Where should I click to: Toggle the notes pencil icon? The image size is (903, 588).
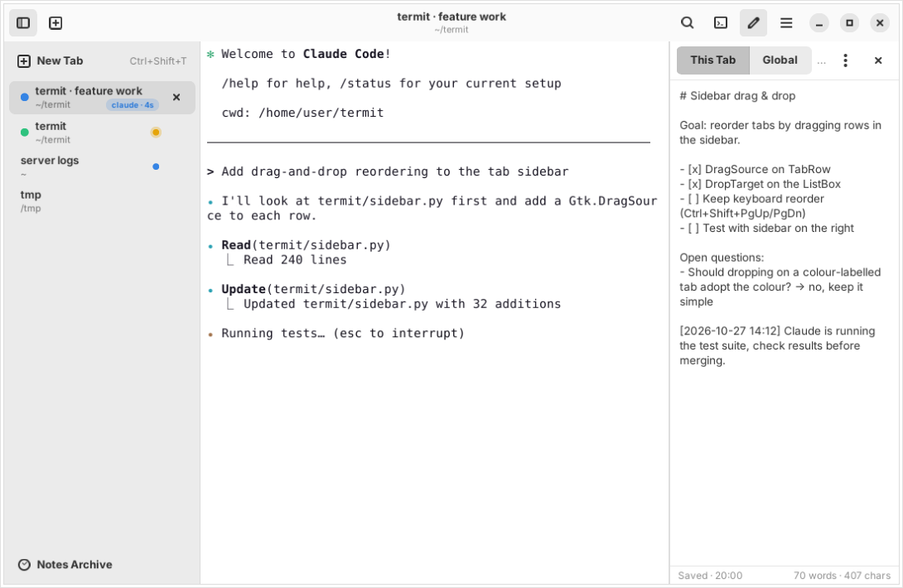(753, 23)
